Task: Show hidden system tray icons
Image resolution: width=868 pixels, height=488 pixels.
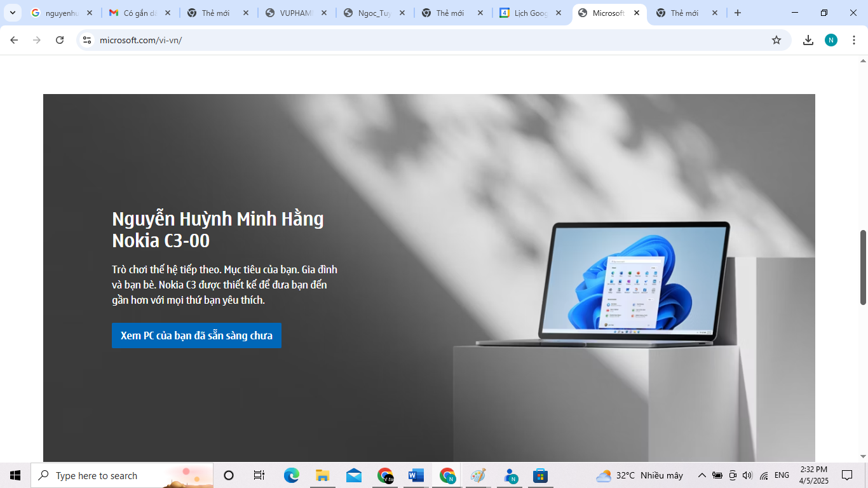Action: (702, 475)
